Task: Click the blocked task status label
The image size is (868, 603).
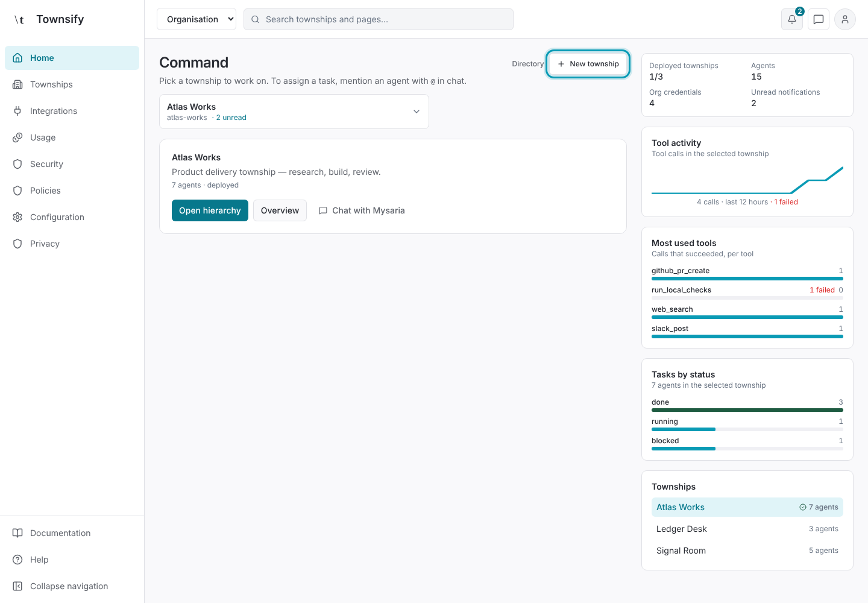Action: point(665,441)
